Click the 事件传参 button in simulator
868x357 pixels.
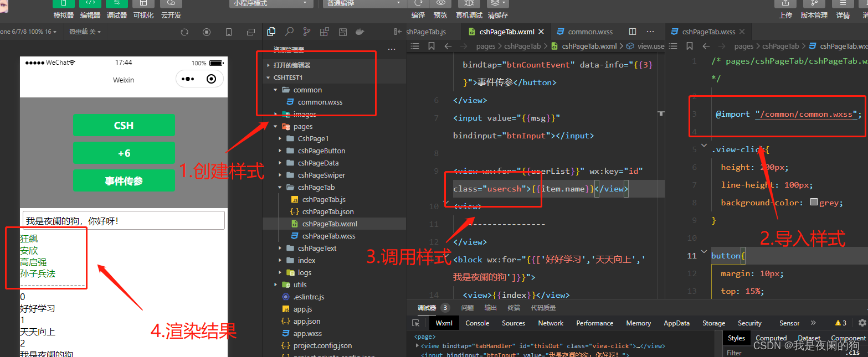[124, 180]
